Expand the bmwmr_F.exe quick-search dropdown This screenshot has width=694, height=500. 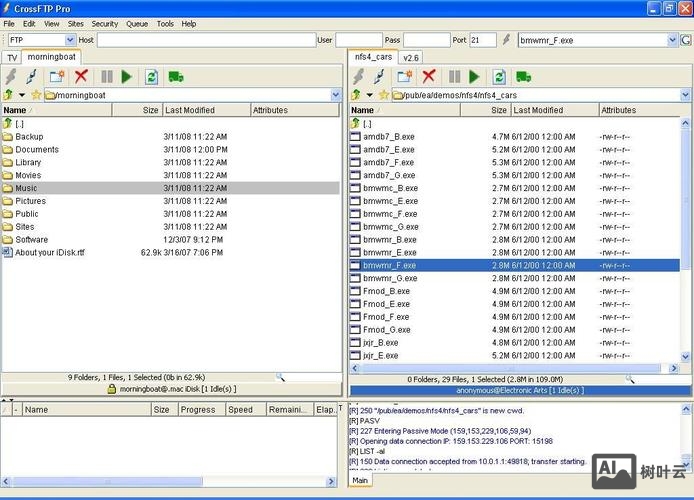pos(672,40)
